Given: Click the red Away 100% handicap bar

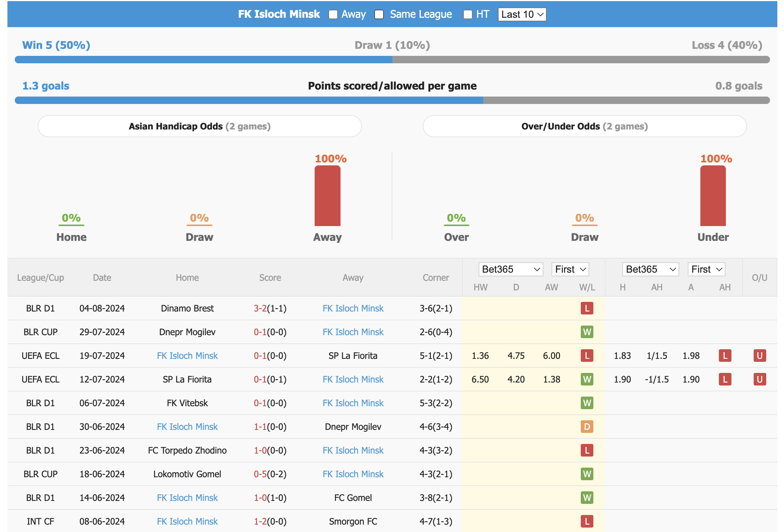Looking at the screenshot, I should click(328, 196).
